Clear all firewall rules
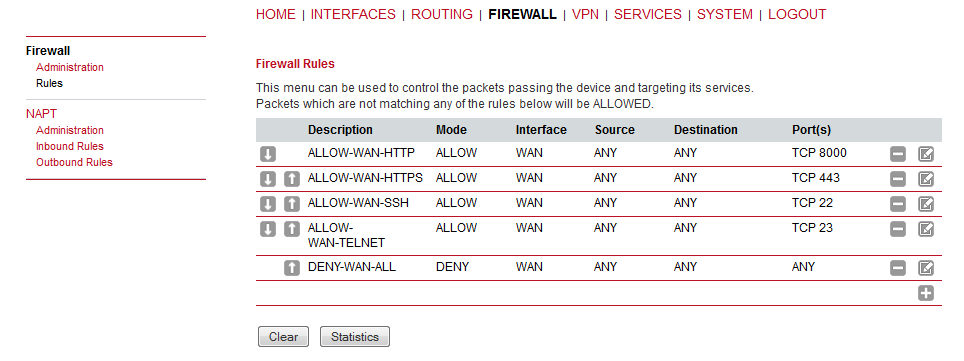The image size is (964, 361). point(283,337)
